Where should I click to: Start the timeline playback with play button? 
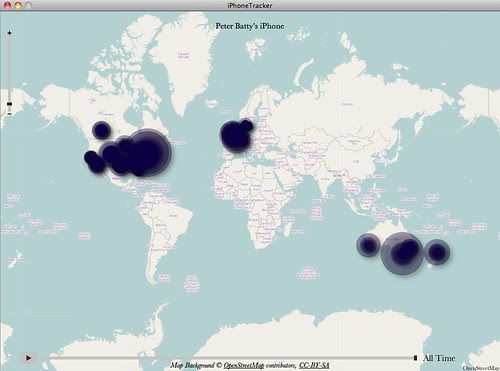pos(29,358)
